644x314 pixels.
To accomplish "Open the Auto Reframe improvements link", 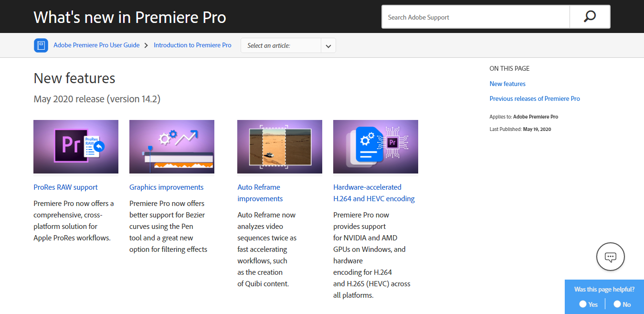I will pos(260,193).
